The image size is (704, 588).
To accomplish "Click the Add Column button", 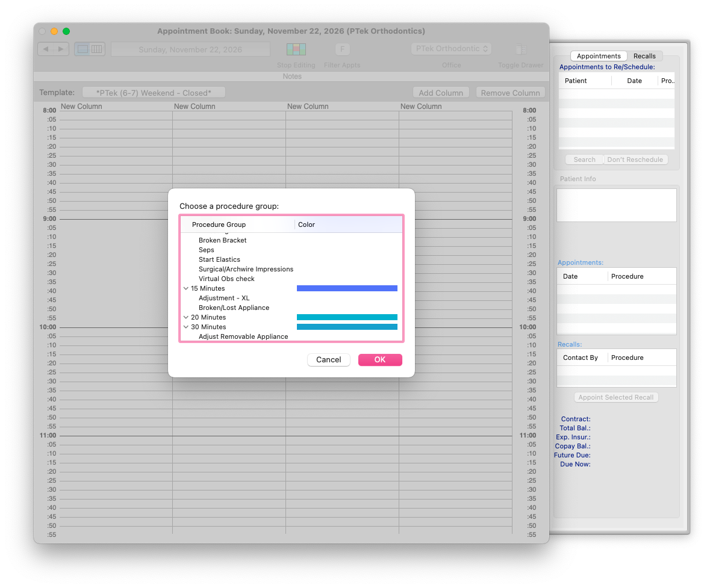I will click(440, 93).
